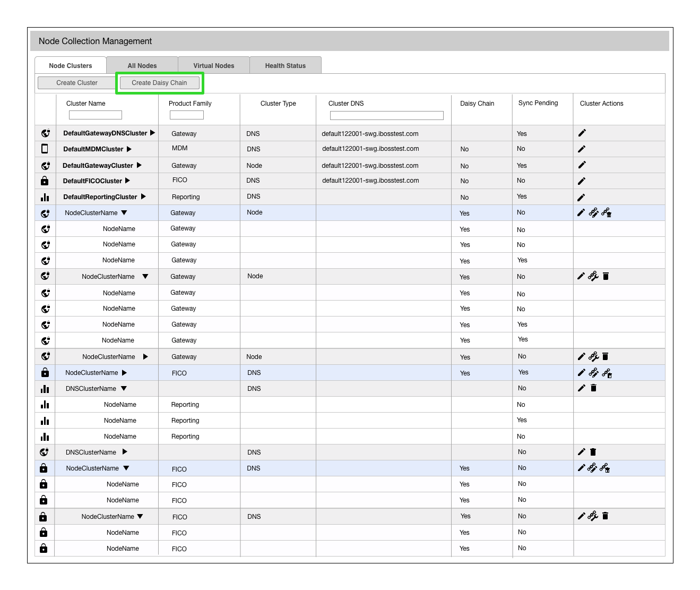
Task: Focus the Cluster Name filter field
Action: 96,115
